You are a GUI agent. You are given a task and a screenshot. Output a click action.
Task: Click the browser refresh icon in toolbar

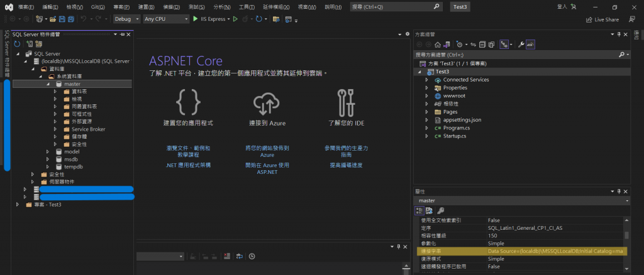click(x=258, y=19)
